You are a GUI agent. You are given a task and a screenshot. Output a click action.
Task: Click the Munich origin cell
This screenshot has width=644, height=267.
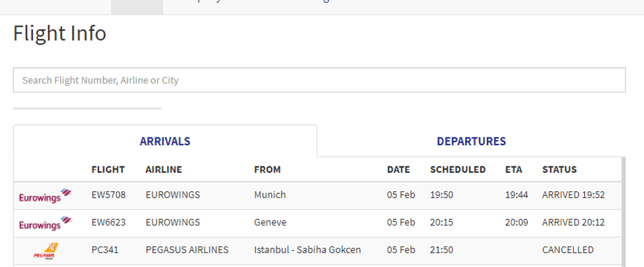(270, 195)
